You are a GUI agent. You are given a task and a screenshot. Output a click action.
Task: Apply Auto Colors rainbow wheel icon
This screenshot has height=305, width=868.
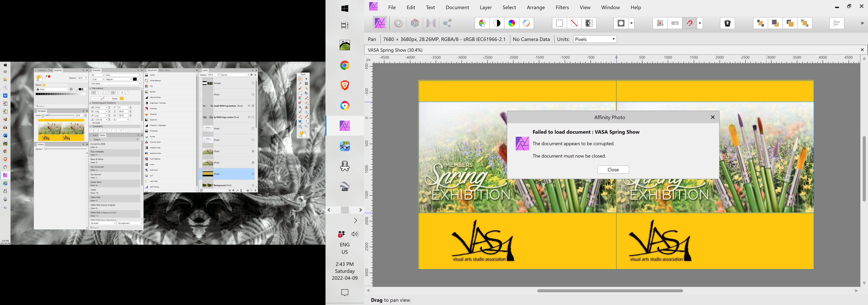coord(512,23)
